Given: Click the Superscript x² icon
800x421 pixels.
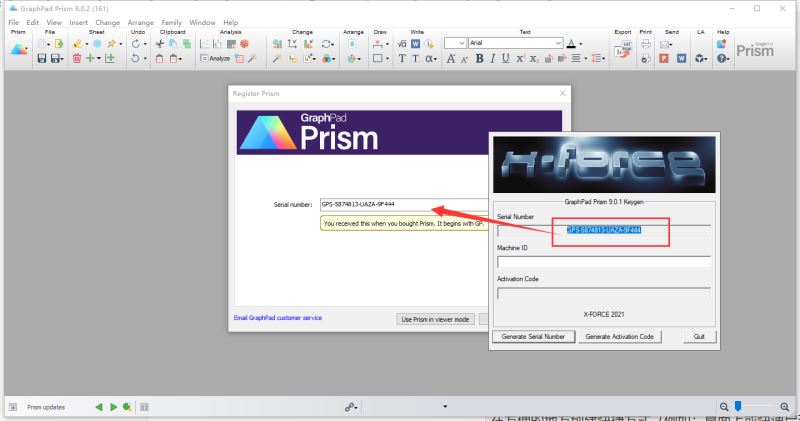Looking at the screenshot, I should (520, 59).
